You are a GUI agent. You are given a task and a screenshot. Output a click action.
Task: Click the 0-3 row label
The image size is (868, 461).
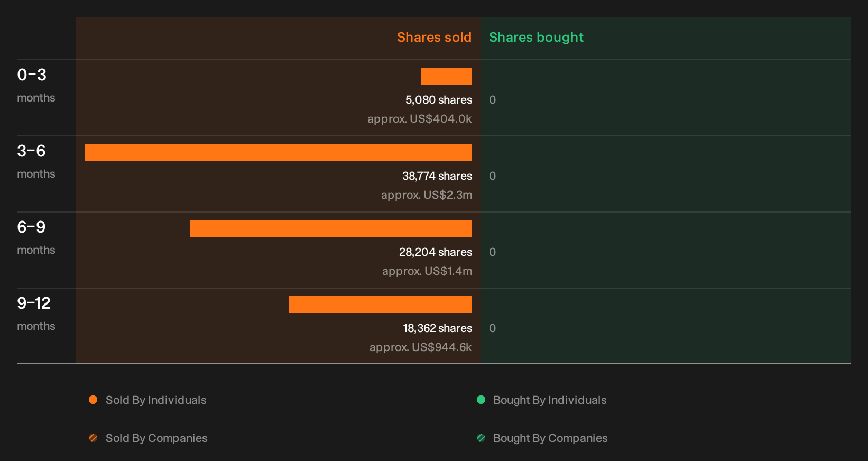coord(32,75)
